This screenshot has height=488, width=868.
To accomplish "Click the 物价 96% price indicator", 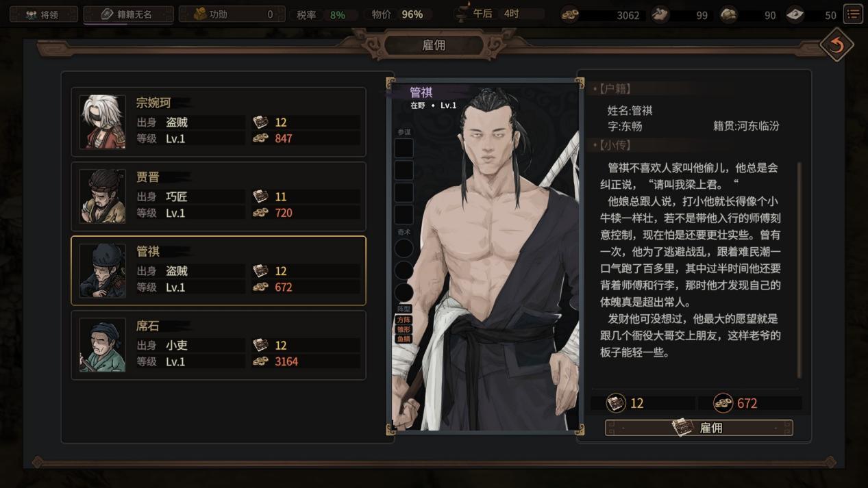I will (397, 14).
